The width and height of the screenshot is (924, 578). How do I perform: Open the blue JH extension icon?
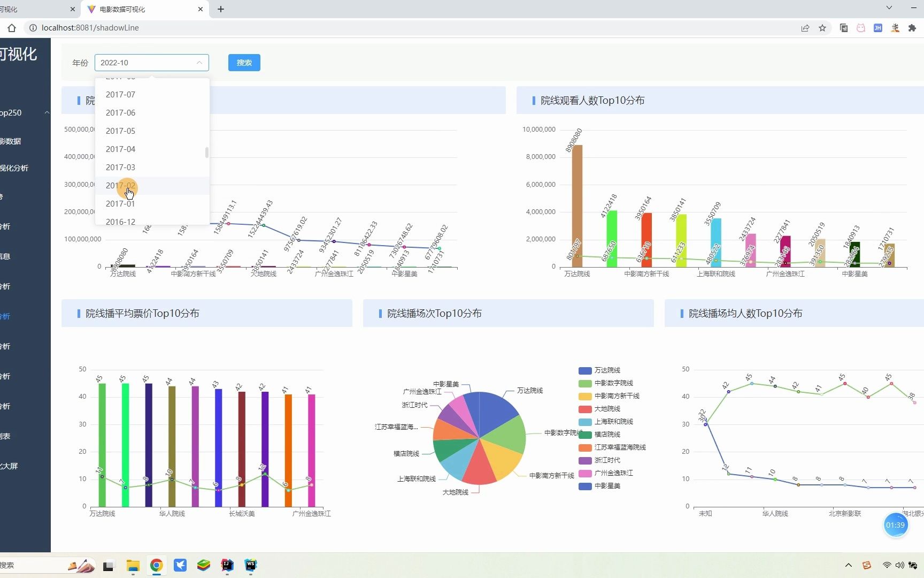(x=878, y=28)
